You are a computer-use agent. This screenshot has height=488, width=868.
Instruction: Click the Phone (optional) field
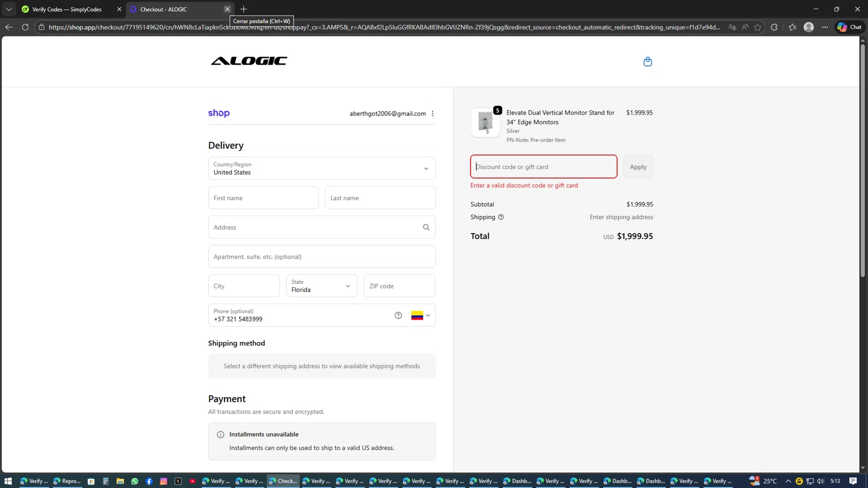point(322,315)
